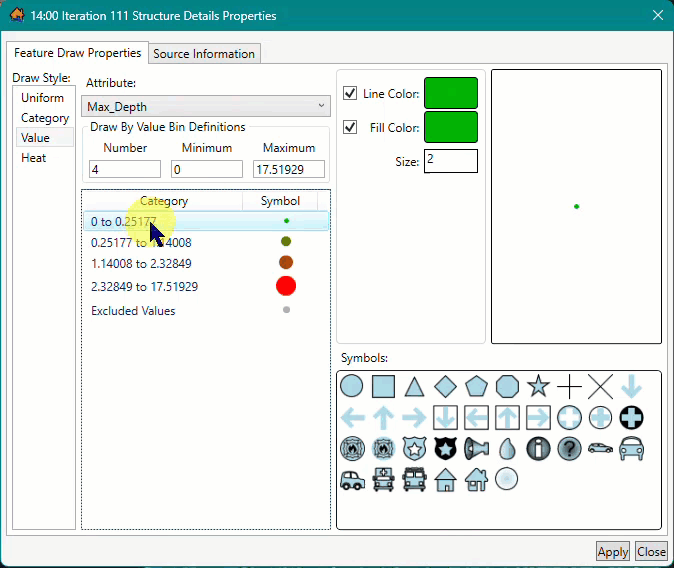674x568 pixels.
Task: Click the Minimum value field
Action: coord(207,169)
